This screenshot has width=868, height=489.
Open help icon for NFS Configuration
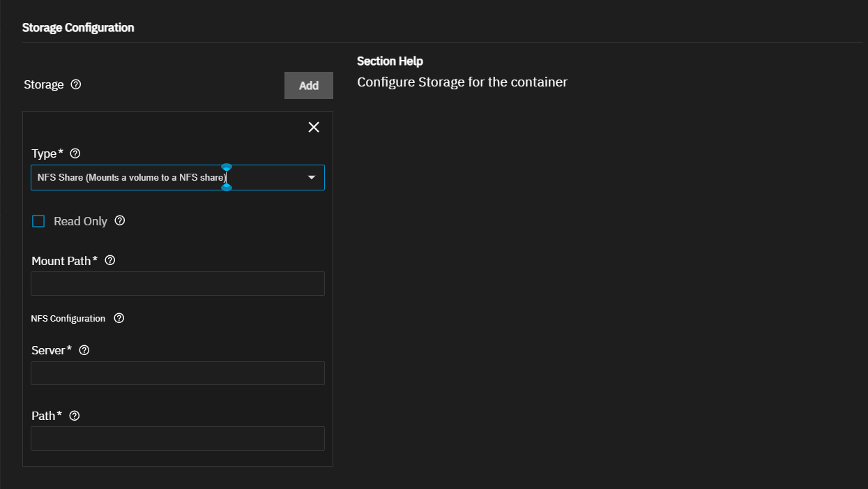coord(119,318)
